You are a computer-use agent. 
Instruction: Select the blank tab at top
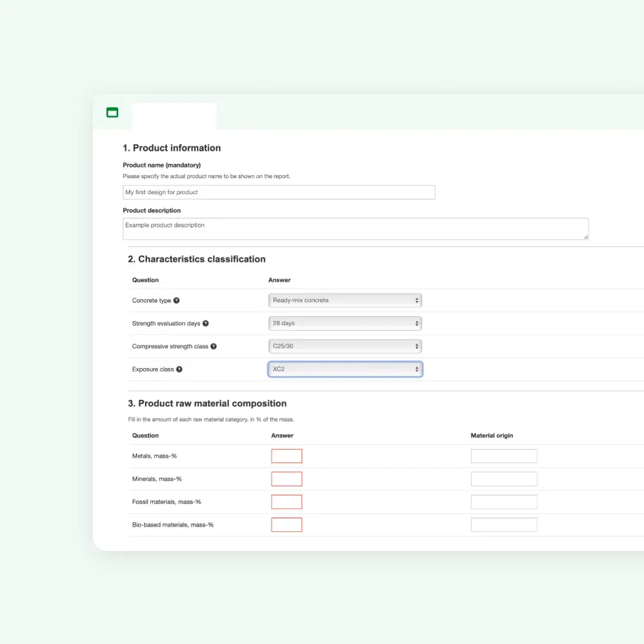[174, 116]
